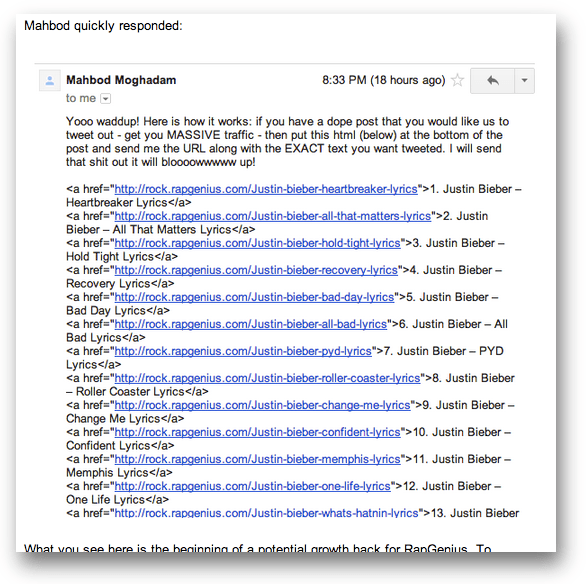Click the 'to me' recipient text
The height and width of the screenshot is (584, 586).
[x=81, y=98]
